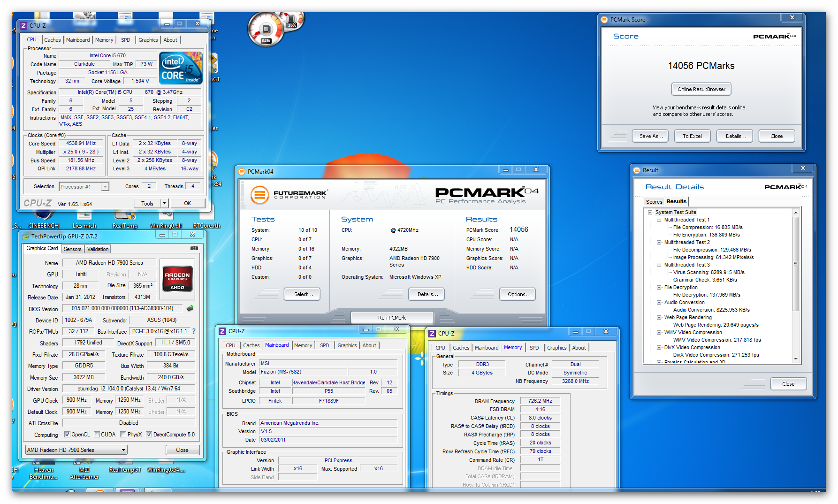
Task: Open the RealTempGT desktop icon
Action: coord(125,466)
